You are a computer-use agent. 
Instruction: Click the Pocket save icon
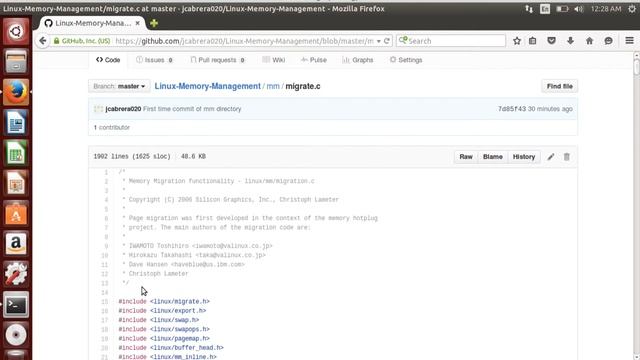coord(551,41)
